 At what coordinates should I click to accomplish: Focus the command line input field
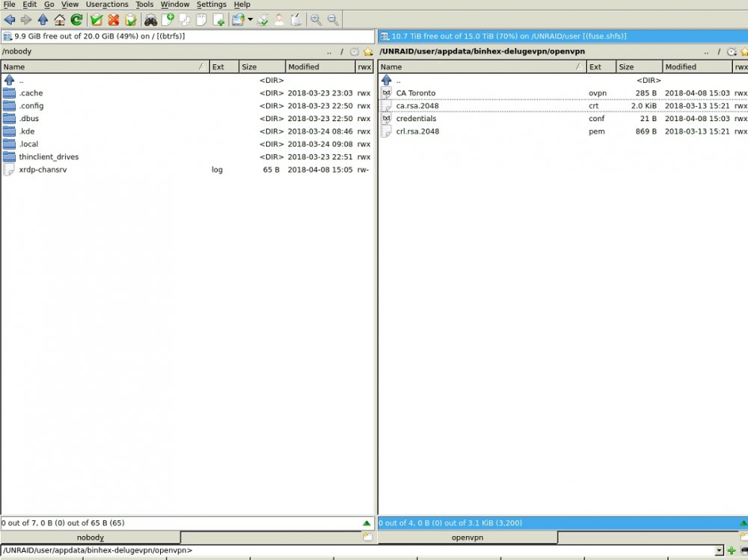coord(358,550)
